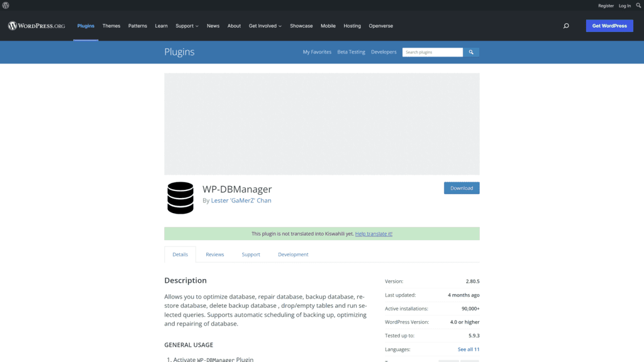Switch to the Reviews tab
The image size is (644, 362).
pyautogui.click(x=215, y=255)
